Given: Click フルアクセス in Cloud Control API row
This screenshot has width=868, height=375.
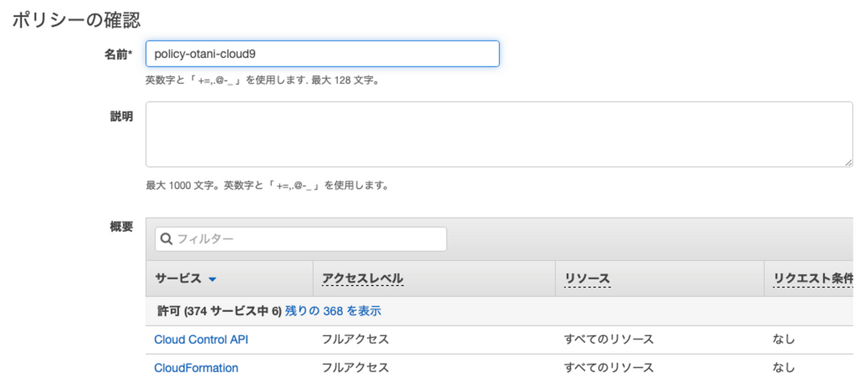Looking at the screenshot, I should 355,339.
